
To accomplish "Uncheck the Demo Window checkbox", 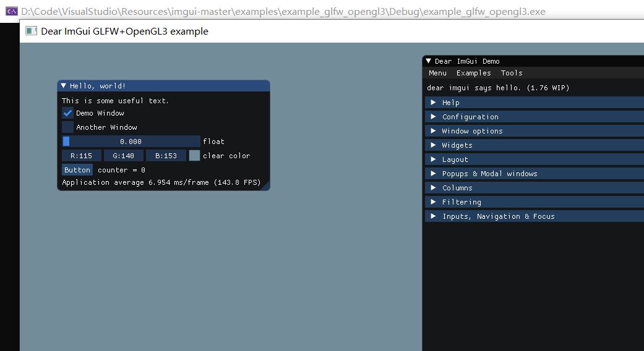I will coord(68,112).
